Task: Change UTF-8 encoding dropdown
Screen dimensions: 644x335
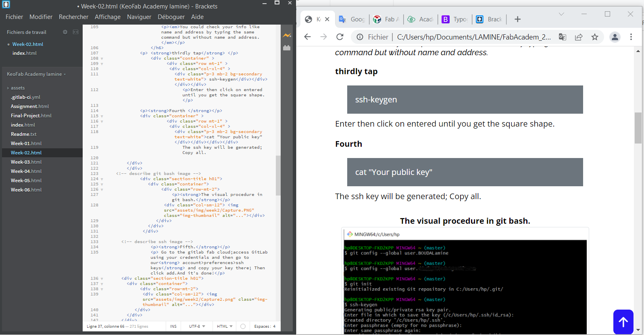Action: tap(197, 326)
